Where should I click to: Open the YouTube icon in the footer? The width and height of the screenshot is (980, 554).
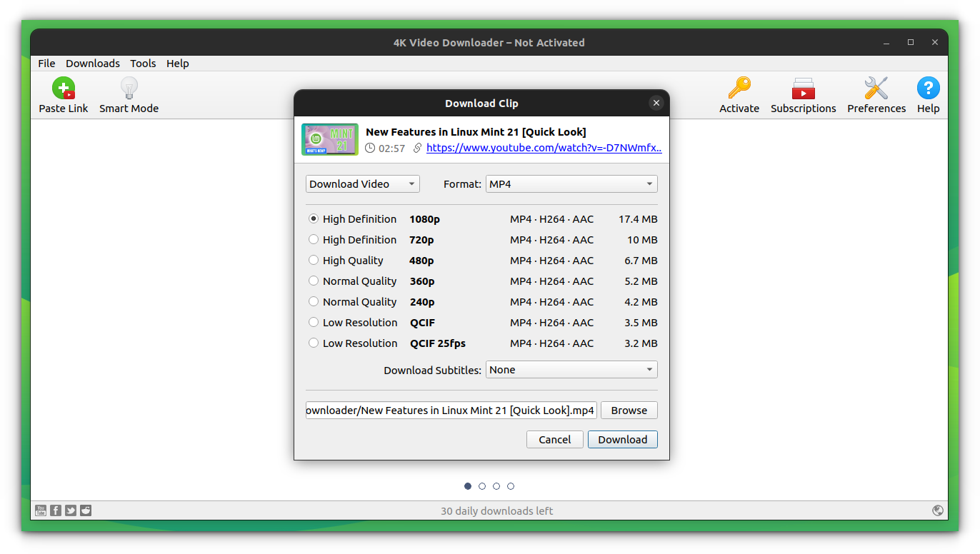41,510
